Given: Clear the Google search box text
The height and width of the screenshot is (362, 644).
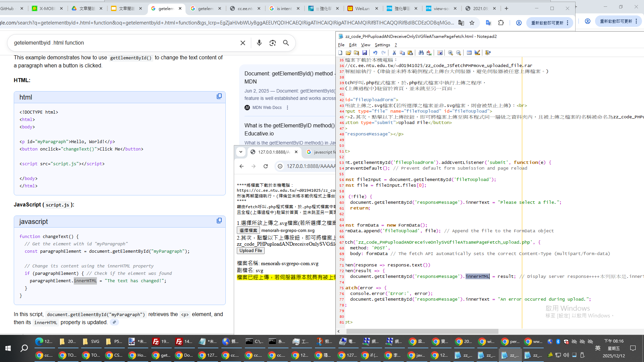Looking at the screenshot, I should (x=243, y=43).
